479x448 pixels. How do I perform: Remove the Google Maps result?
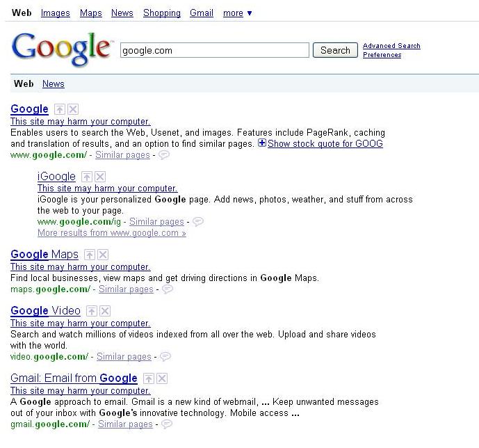103,255
